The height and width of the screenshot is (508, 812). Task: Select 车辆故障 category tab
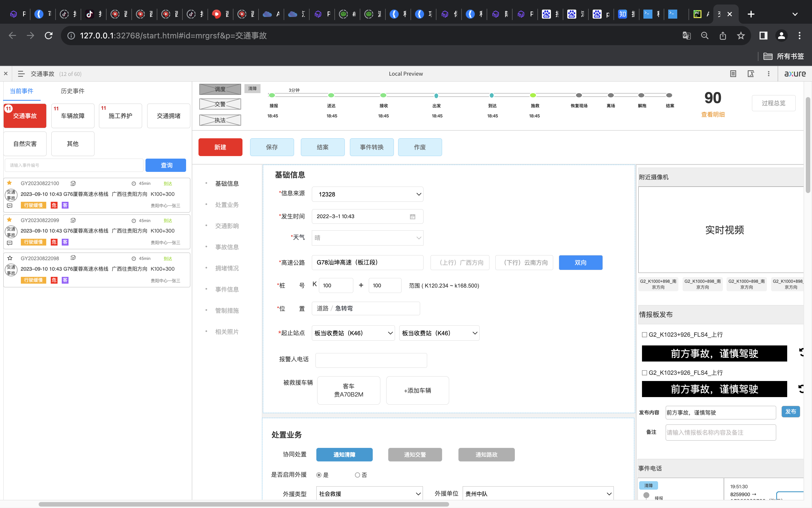72,116
